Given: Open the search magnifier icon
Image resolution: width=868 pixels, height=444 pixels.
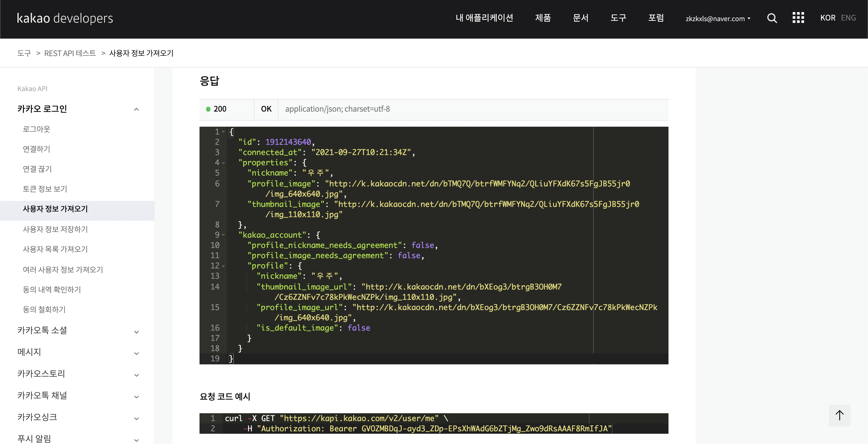Looking at the screenshot, I should [x=772, y=18].
